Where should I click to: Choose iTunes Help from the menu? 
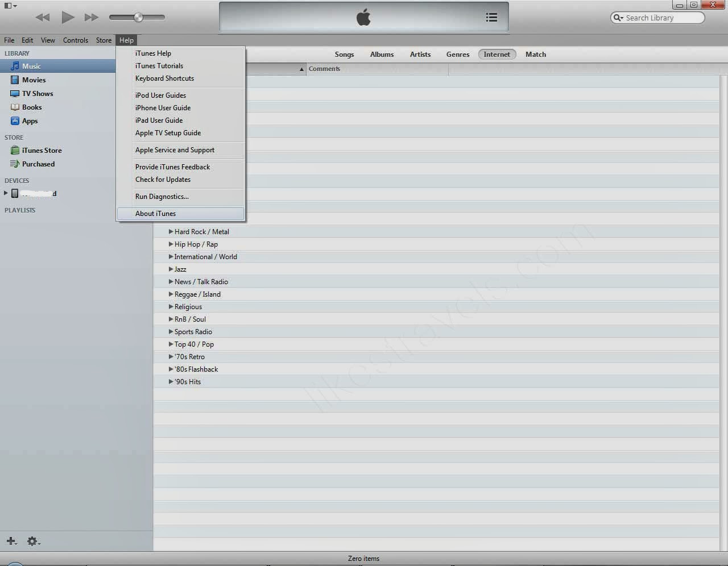pyautogui.click(x=181, y=53)
